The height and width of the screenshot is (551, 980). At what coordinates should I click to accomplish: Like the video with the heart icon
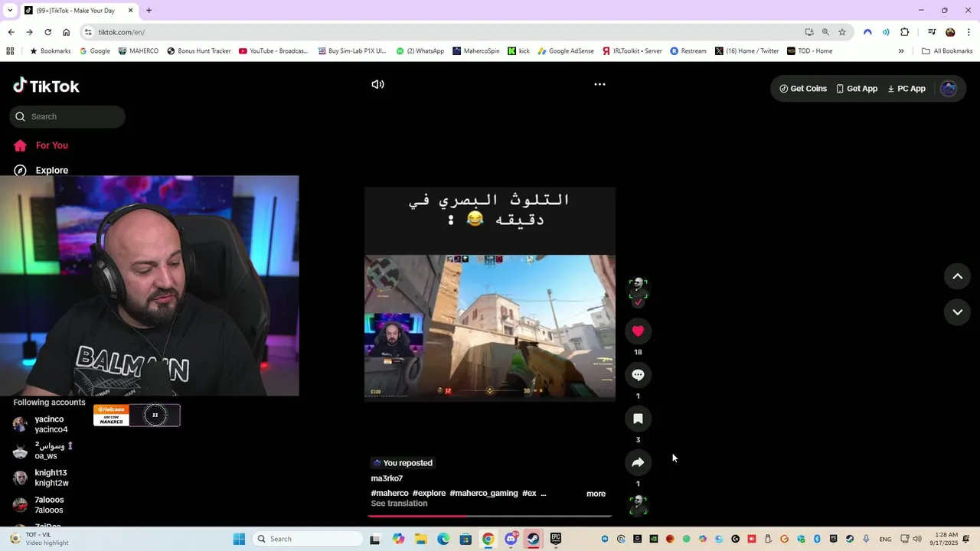click(638, 331)
